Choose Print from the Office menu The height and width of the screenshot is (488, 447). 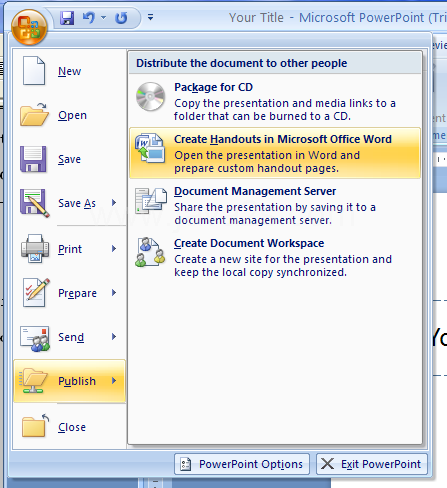pyautogui.click(x=69, y=249)
